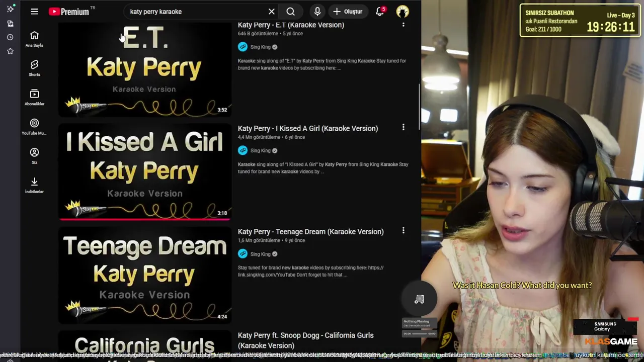Click the 4:24 duration badge
The height and width of the screenshot is (362, 644).
pyautogui.click(x=222, y=317)
